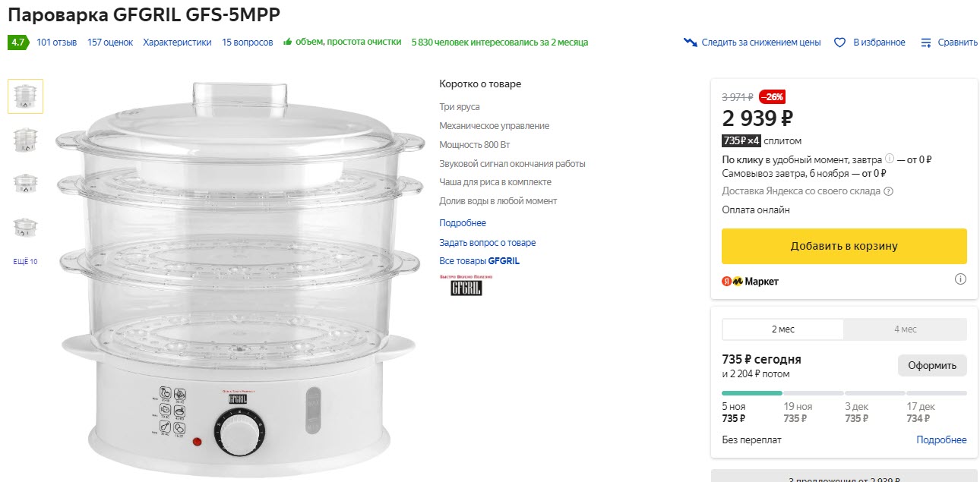Click the installment progress bar
The image size is (980, 482).
pos(843,393)
